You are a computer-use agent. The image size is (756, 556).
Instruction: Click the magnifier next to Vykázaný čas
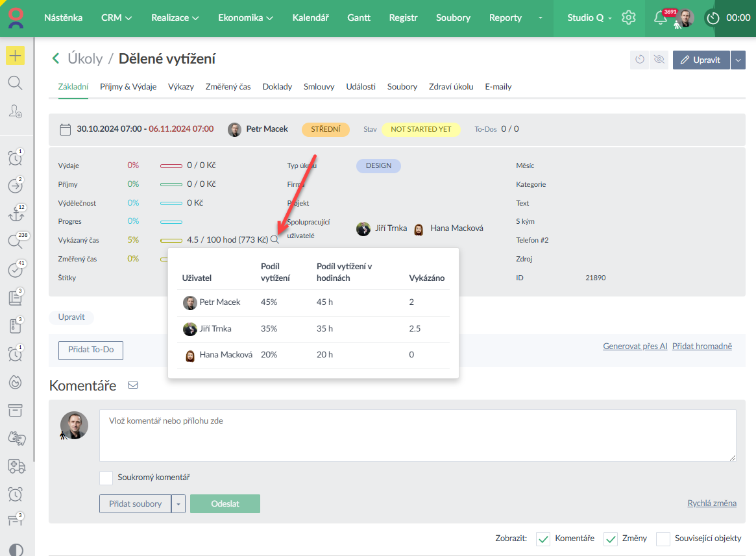[274, 240]
